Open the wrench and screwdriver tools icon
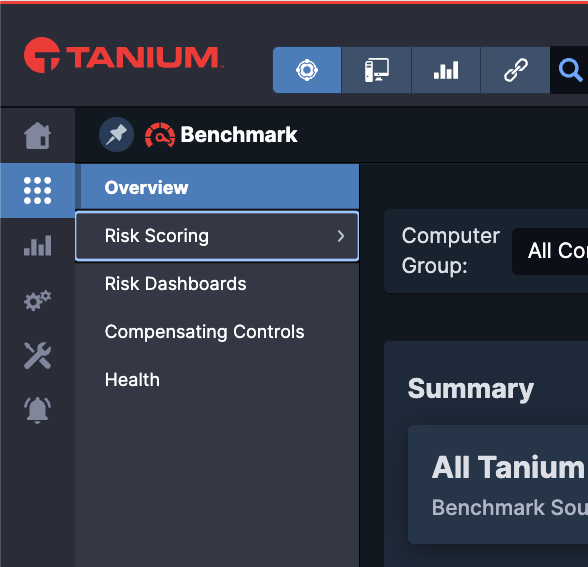Image resolution: width=588 pixels, height=567 pixels. 38,356
